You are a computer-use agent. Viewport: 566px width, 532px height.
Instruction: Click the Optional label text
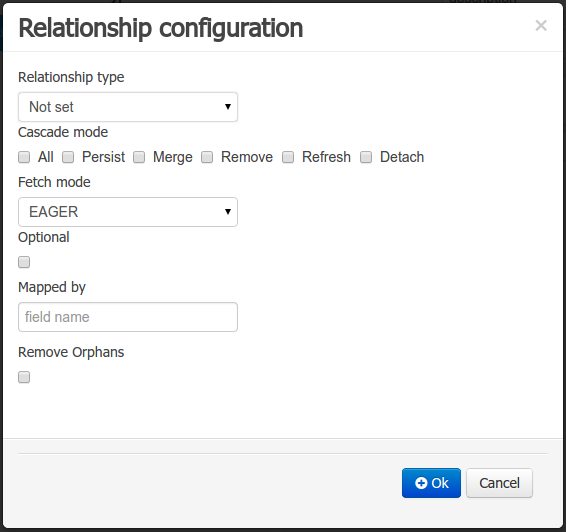(x=44, y=237)
